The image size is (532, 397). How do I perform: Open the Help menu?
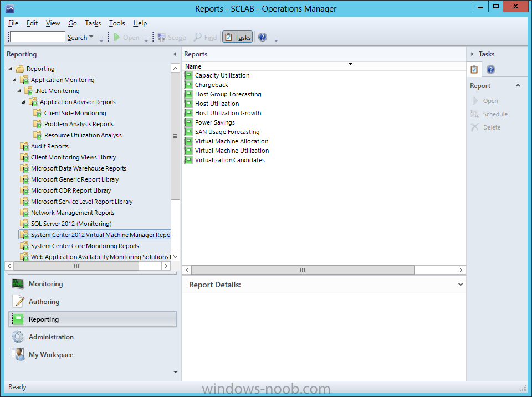point(140,23)
